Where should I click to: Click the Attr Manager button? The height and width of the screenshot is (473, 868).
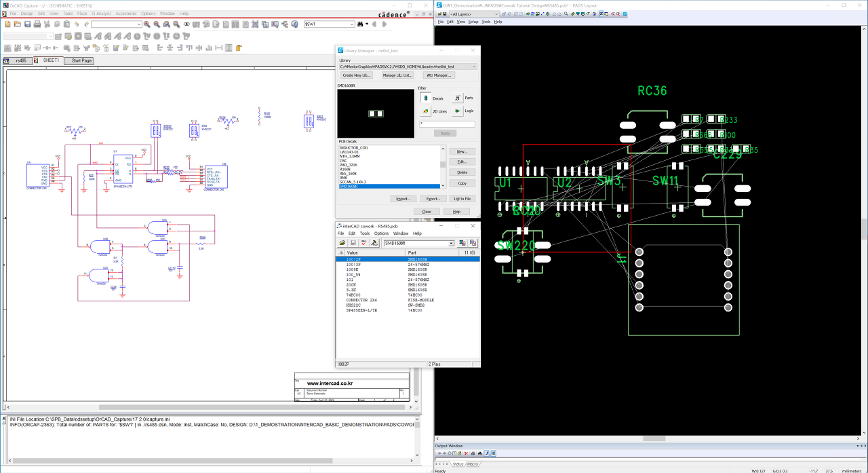(x=439, y=75)
